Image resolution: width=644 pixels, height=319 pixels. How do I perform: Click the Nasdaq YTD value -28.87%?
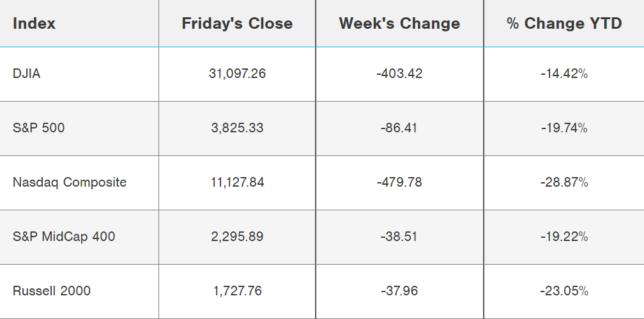pos(564,182)
